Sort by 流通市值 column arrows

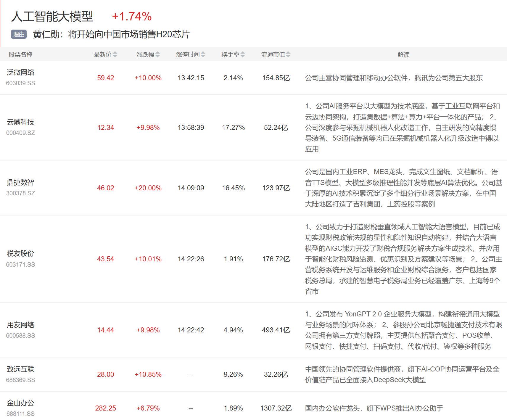pyautogui.click(x=288, y=54)
